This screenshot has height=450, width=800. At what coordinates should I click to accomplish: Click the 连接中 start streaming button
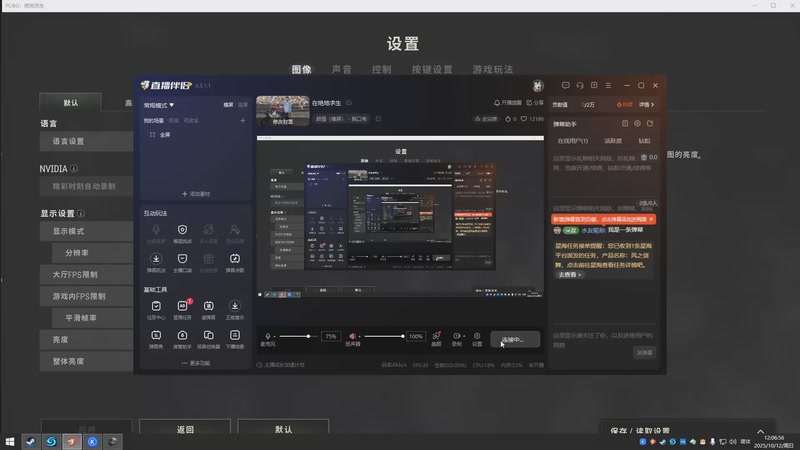(515, 339)
